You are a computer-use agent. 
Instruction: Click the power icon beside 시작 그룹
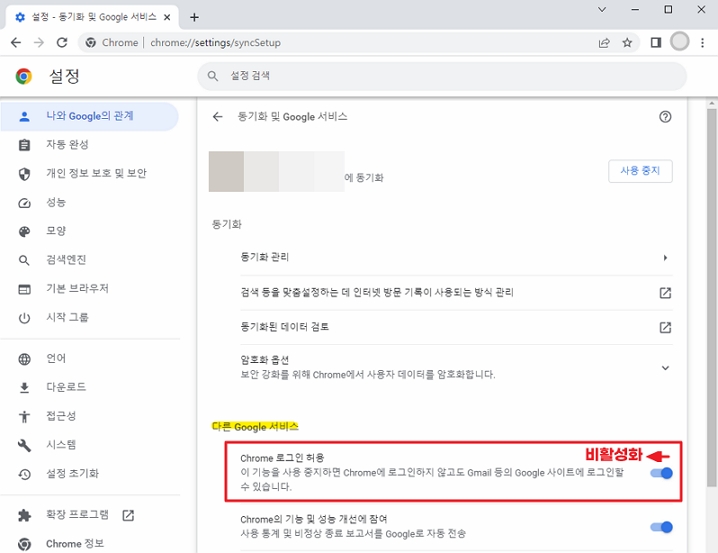tap(24, 318)
